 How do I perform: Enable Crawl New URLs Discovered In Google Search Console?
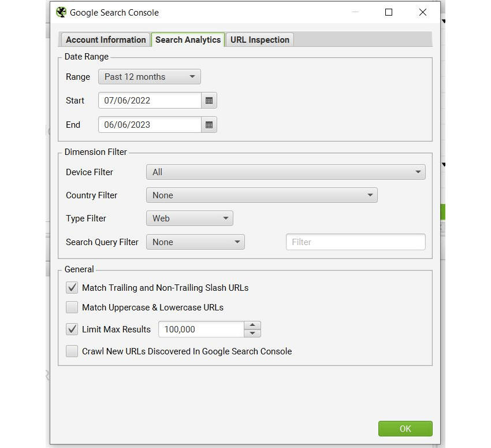(x=72, y=351)
